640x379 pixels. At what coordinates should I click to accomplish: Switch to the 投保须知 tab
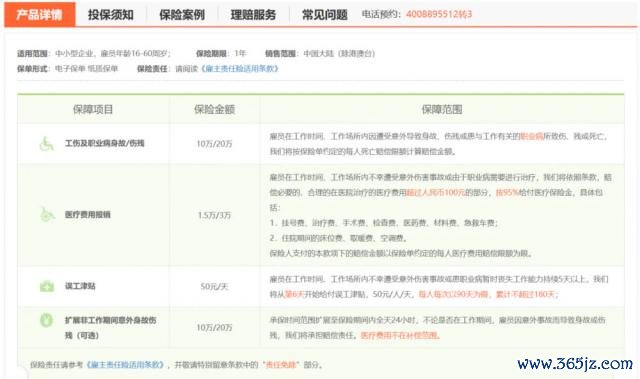[111, 15]
